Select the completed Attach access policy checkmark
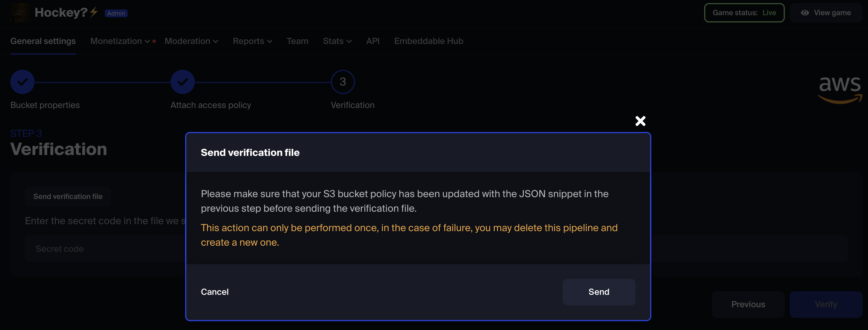The height and width of the screenshot is (330, 868). [x=182, y=82]
